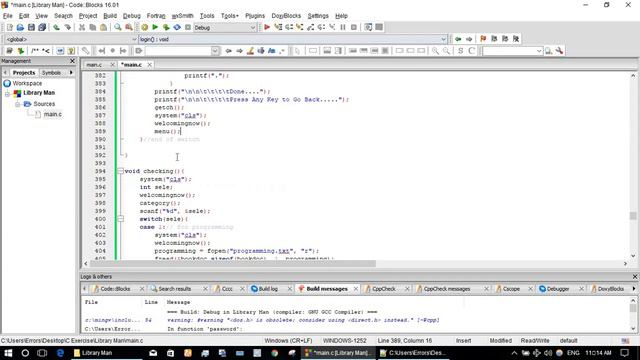Select main.c in the project tree

pos(53,114)
